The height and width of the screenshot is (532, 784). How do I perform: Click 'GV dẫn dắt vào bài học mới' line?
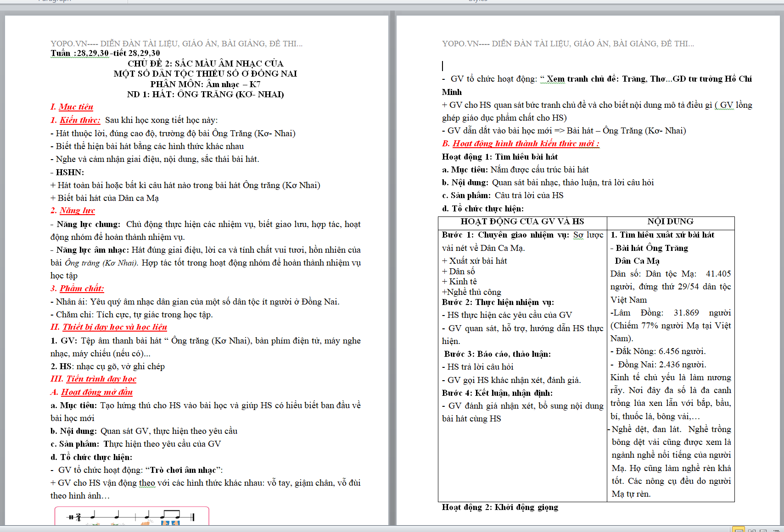[x=564, y=131]
